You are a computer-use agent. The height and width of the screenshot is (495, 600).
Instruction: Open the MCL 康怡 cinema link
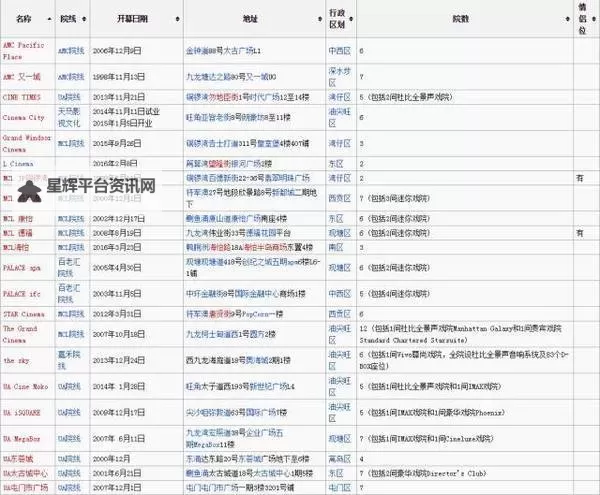point(18,219)
